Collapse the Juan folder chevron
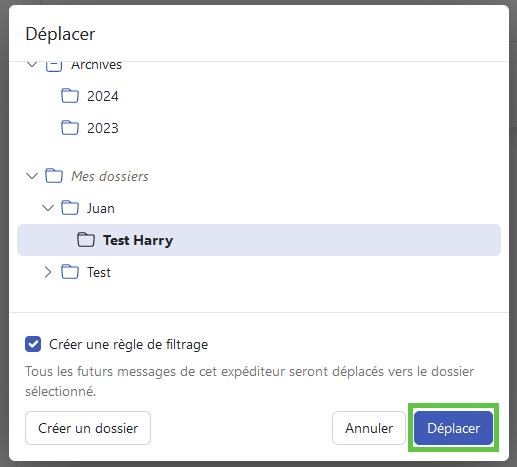517x467 pixels. pos(48,208)
